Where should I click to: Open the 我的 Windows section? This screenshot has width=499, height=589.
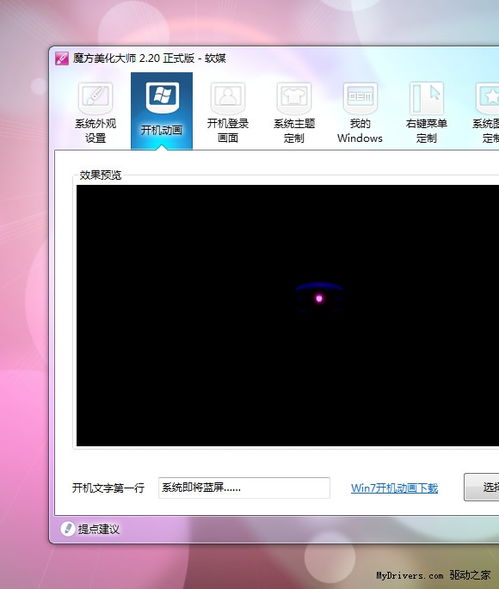360,112
